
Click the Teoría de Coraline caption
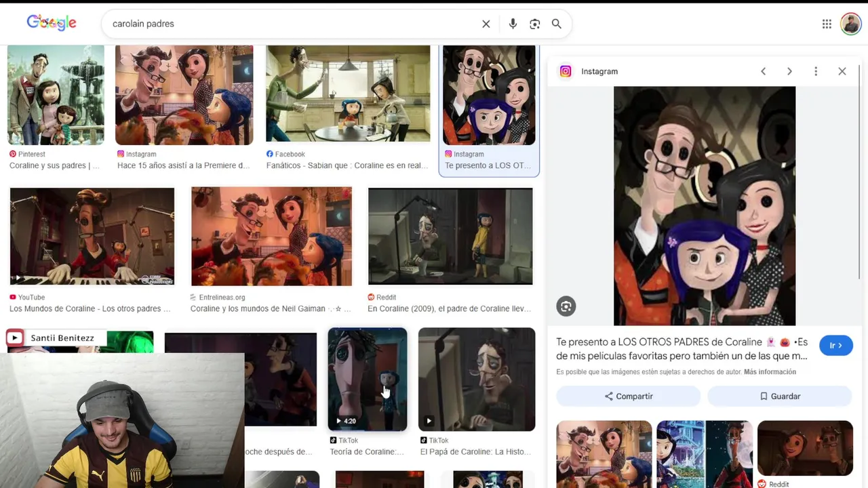(367, 452)
